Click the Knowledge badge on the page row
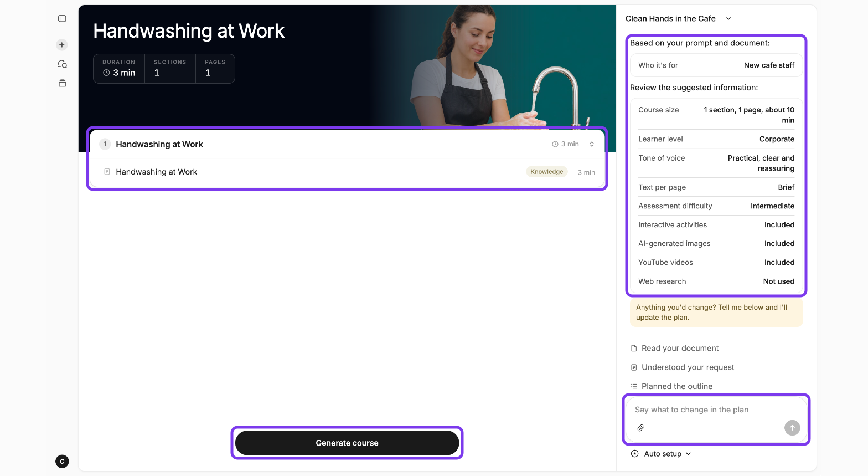The height and width of the screenshot is (476, 868). tap(546, 172)
